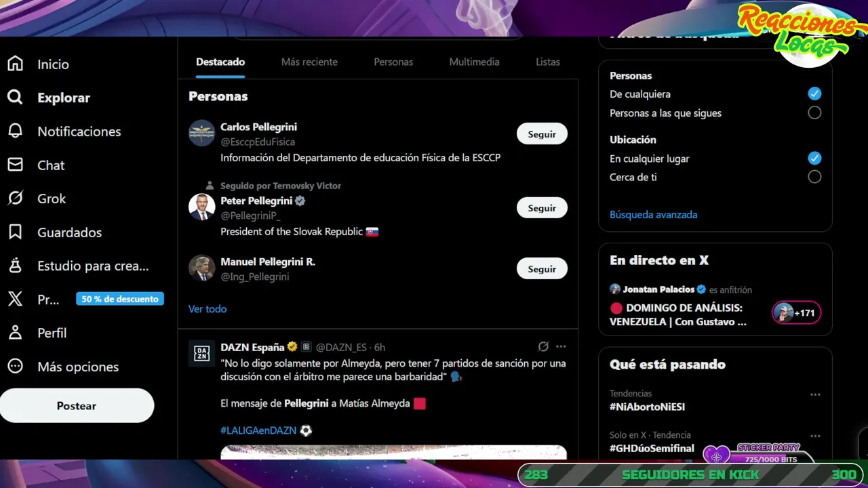Open the #GHDúoSemifinal trending hashtag
Viewport: 868px width, 488px height.
pos(652,448)
